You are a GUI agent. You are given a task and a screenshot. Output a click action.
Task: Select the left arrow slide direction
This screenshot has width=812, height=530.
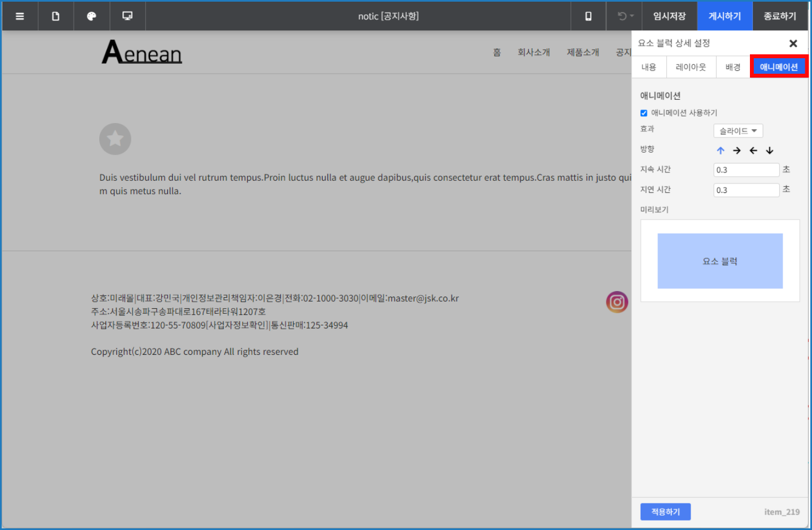753,150
